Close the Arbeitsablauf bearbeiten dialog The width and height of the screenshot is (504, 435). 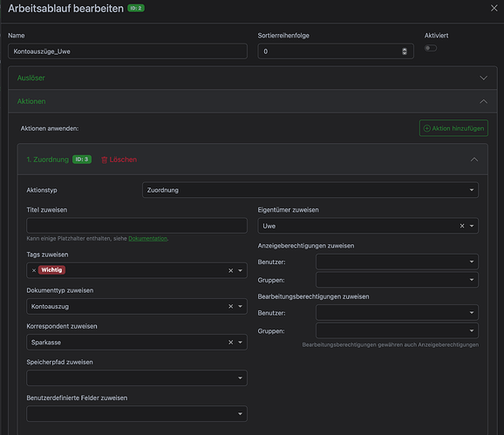click(x=494, y=8)
